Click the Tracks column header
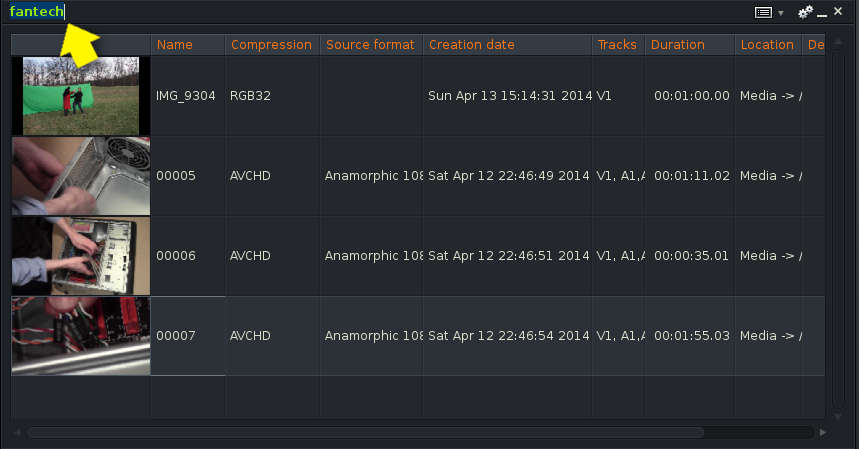Viewport: 859px width, 449px height. click(x=617, y=45)
